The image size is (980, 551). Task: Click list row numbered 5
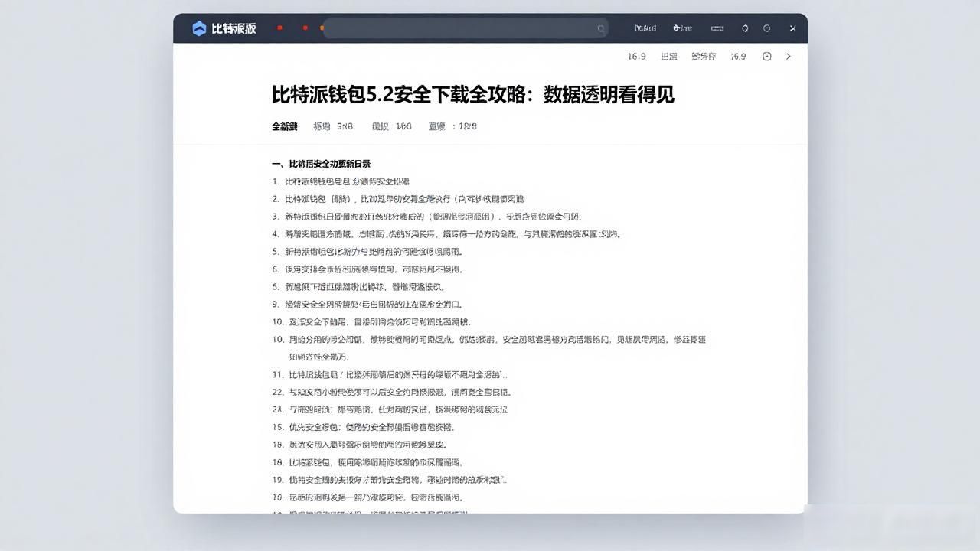367,252
